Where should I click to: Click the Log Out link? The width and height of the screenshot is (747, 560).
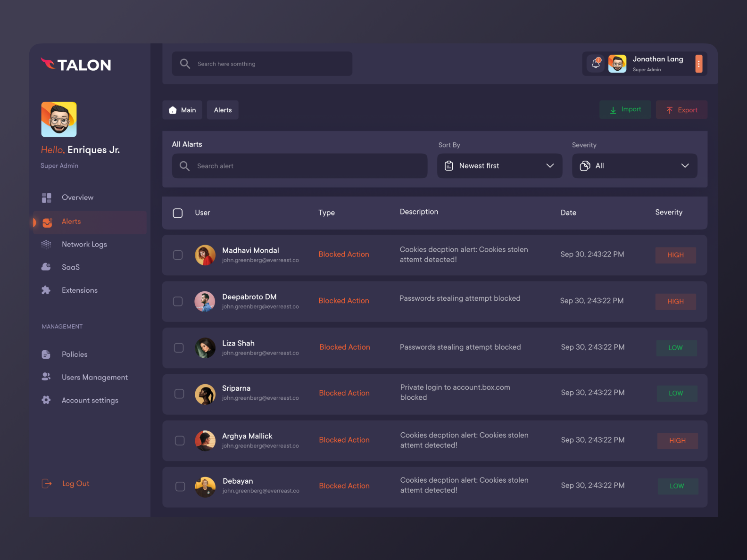coord(75,484)
